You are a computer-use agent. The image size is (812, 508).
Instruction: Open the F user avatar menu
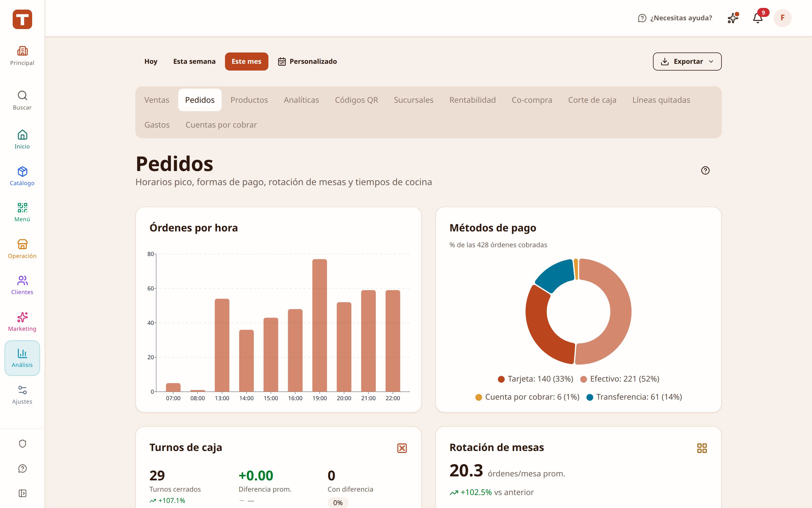tap(782, 18)
